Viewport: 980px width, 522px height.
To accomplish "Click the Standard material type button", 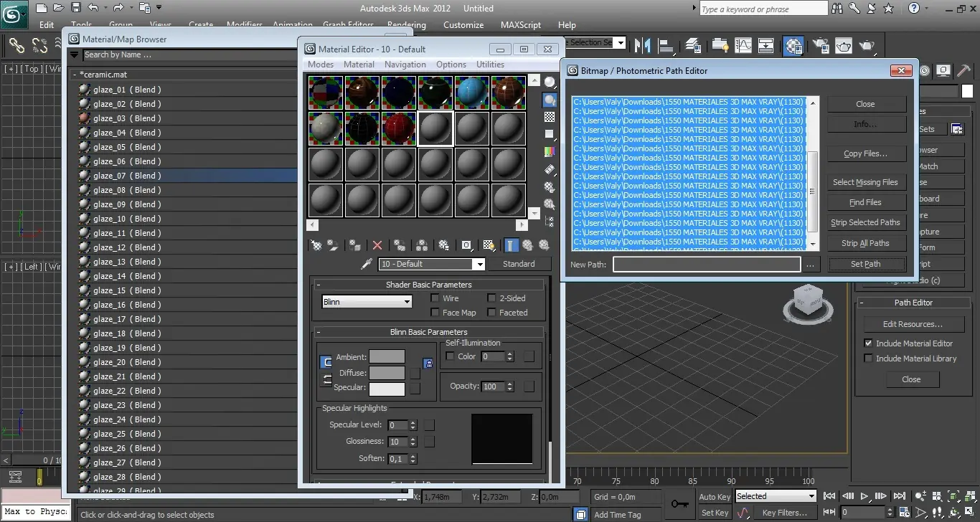I will pos(519,264).
